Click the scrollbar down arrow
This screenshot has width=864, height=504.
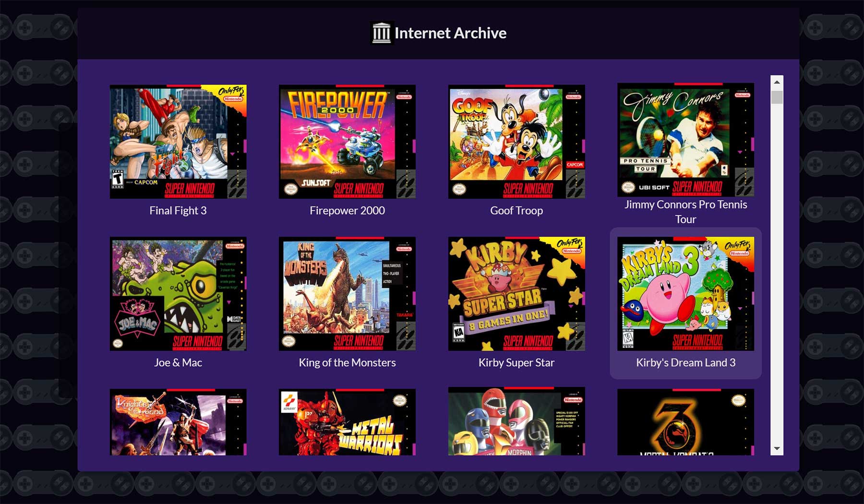(777, 449)
